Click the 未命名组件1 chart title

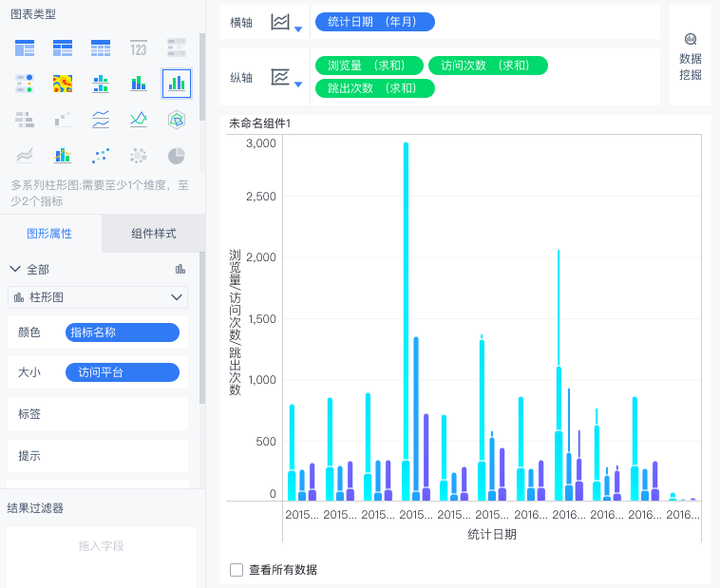coord(260,123)
